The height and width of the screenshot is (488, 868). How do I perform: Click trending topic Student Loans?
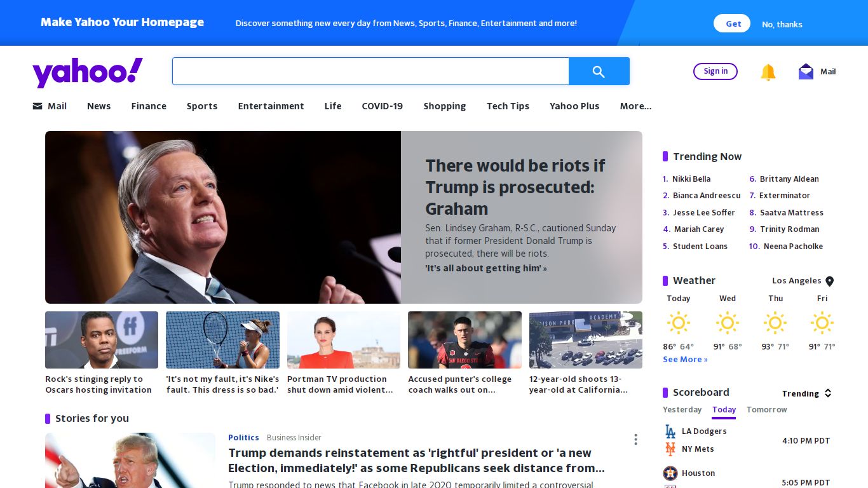[700, 247]
